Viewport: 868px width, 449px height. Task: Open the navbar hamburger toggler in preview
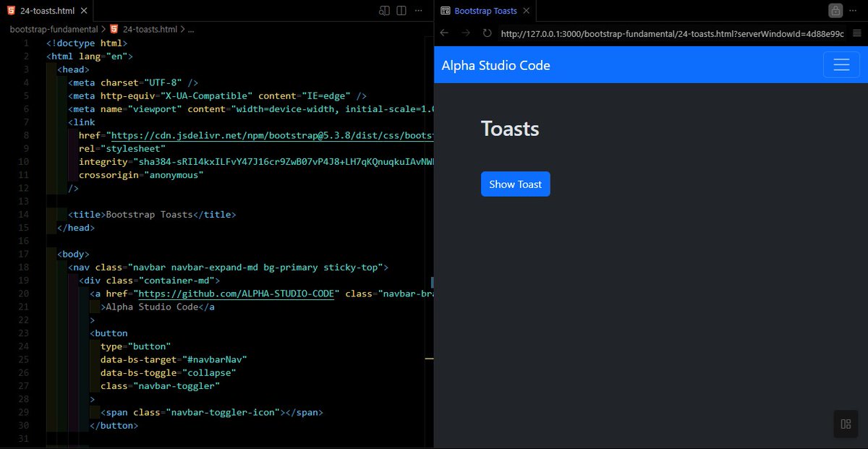click(841, 65)
